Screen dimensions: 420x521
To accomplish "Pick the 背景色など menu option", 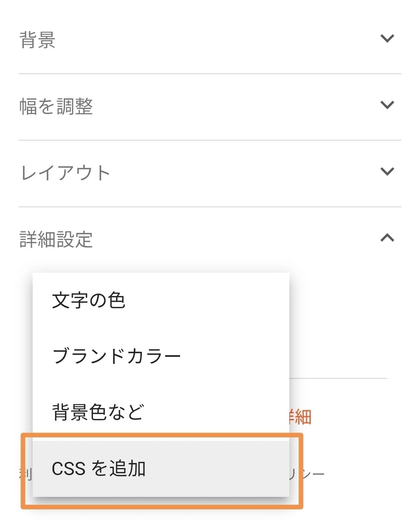I will tap(161, 412).
